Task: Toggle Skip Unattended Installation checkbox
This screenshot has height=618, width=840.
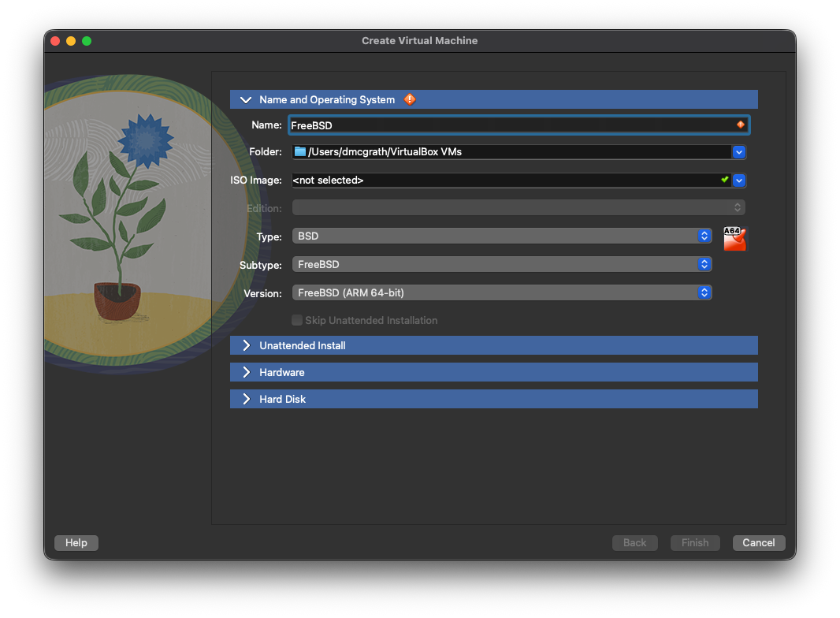Action: coord(297,321)
